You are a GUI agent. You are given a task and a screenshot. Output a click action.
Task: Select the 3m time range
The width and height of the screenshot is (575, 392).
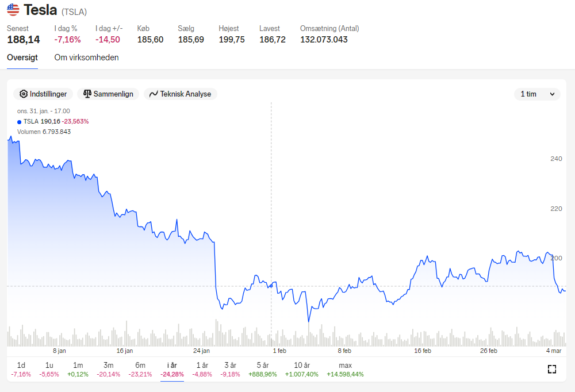(108, 369)
